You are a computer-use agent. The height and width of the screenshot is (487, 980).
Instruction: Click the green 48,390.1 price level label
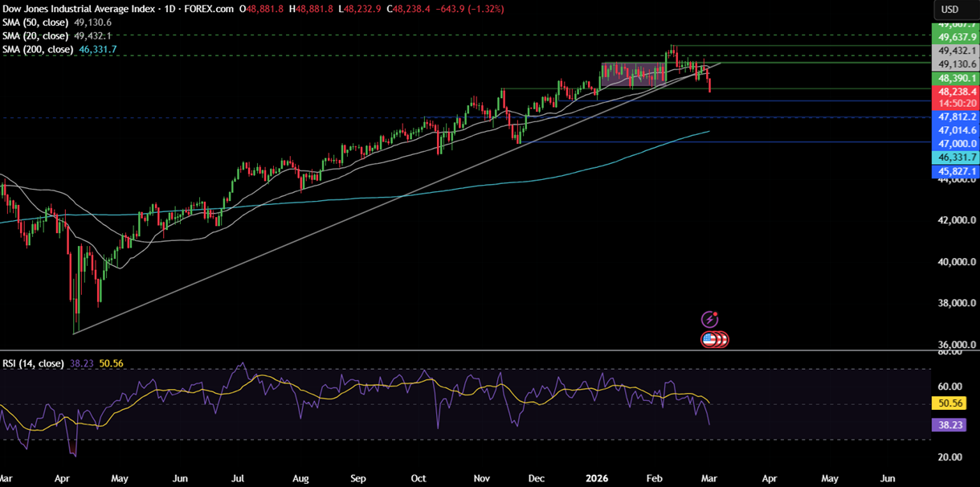(x=955, y=78)
